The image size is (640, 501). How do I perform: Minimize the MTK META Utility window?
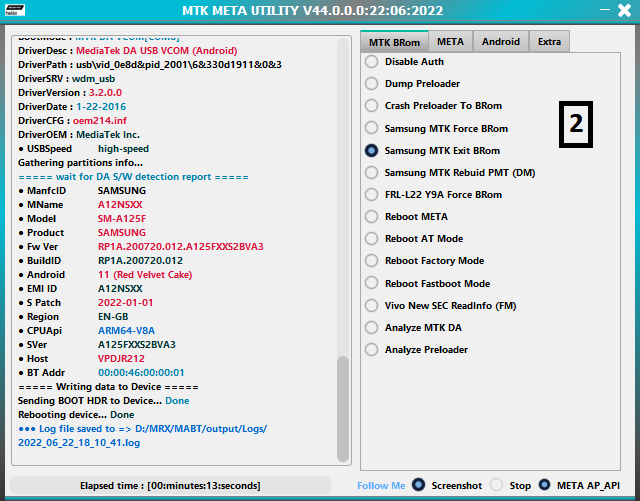(x=605, y=9)
